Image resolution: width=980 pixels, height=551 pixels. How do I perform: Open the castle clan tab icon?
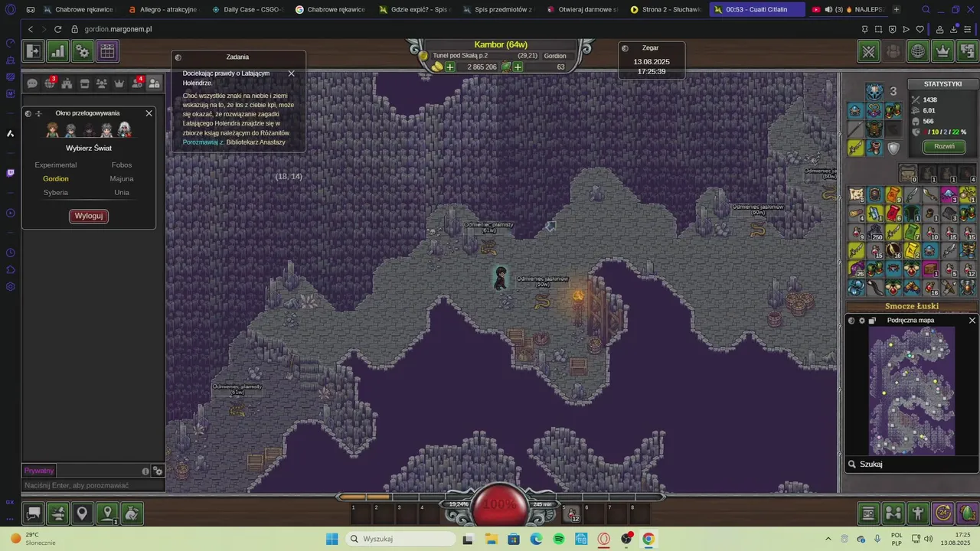click(x=67, y=83)
